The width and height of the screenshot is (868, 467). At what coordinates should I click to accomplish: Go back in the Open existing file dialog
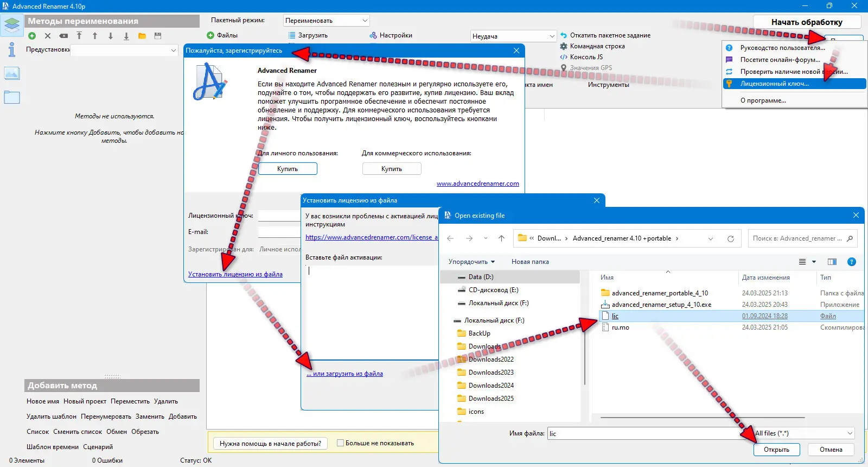pyautogui.click(x=450, y=238)
